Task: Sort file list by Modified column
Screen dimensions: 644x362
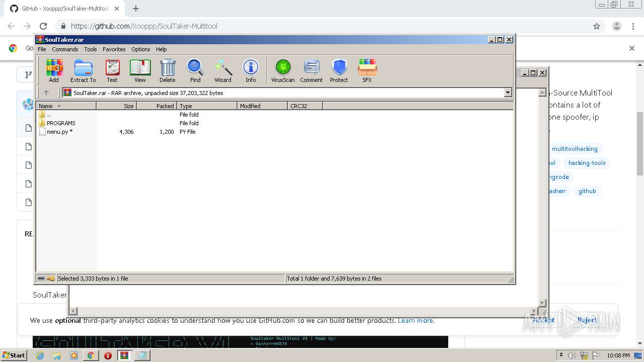Action: [262, 106]
